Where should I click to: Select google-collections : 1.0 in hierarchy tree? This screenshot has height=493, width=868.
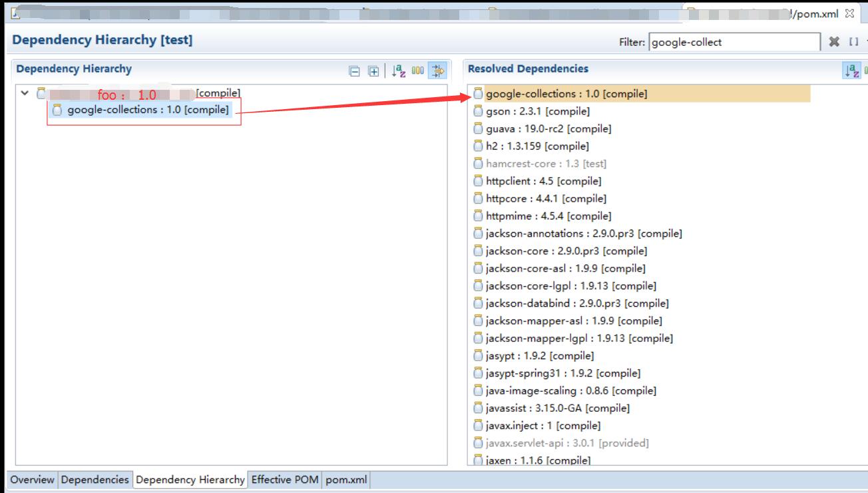pos(148,110)
